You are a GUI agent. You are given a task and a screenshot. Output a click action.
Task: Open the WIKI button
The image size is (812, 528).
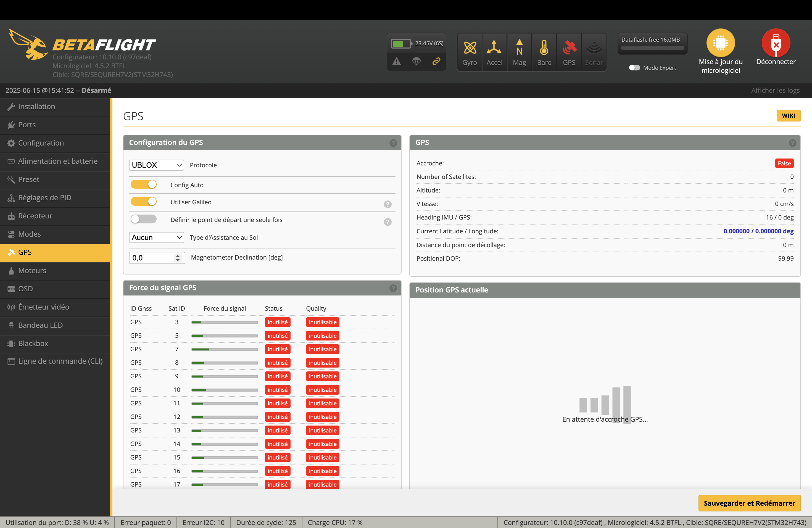tap(788, 116)
